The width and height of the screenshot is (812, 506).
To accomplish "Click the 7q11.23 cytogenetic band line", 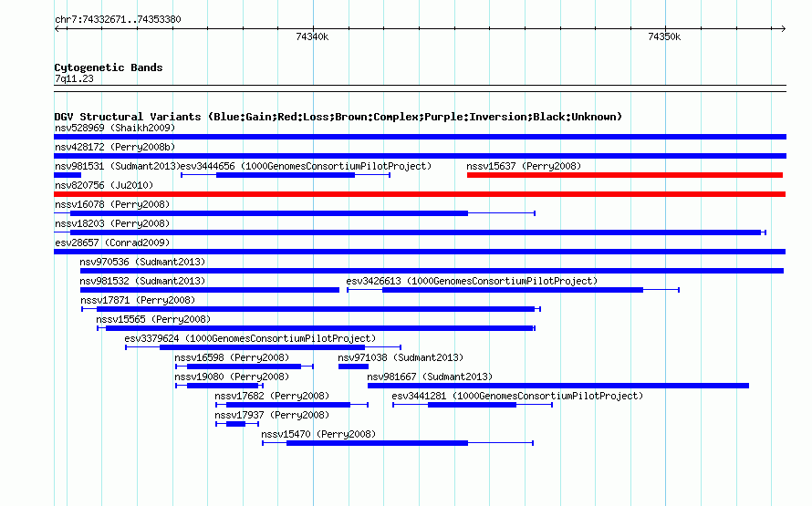I will (420, 88).
